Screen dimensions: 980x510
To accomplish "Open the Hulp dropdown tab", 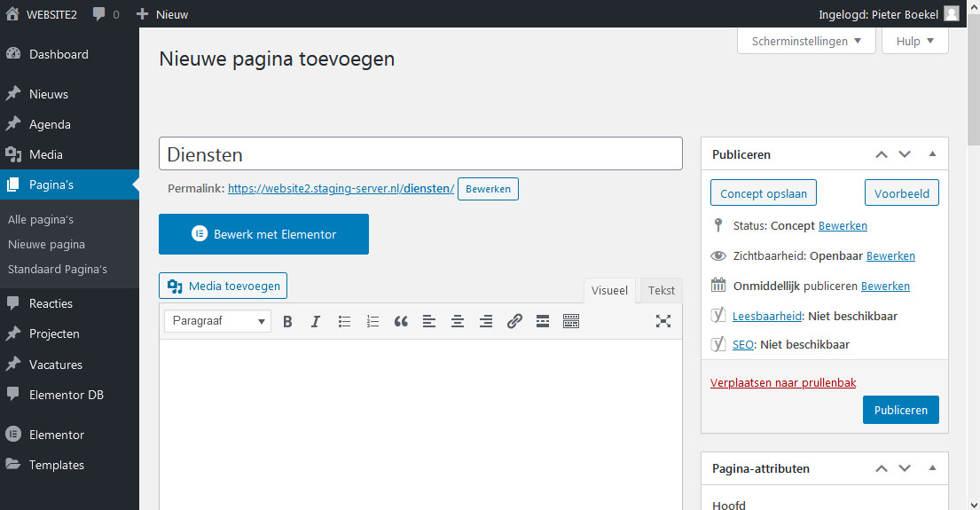I will click(914, 41).
